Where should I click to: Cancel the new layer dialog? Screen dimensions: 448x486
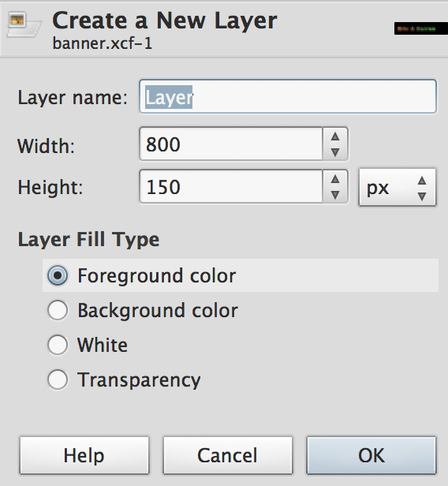tap(228, 455)
